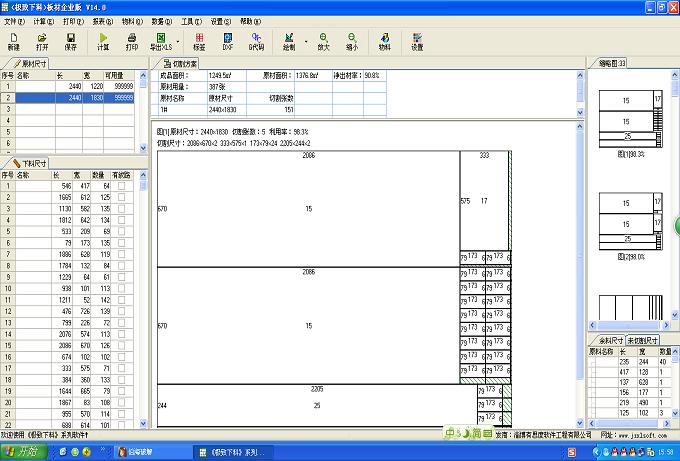680x461 pixels.
Task: Switch to 余料尺寸 tab
Action: pyautogui.click(x=610, y=340)
